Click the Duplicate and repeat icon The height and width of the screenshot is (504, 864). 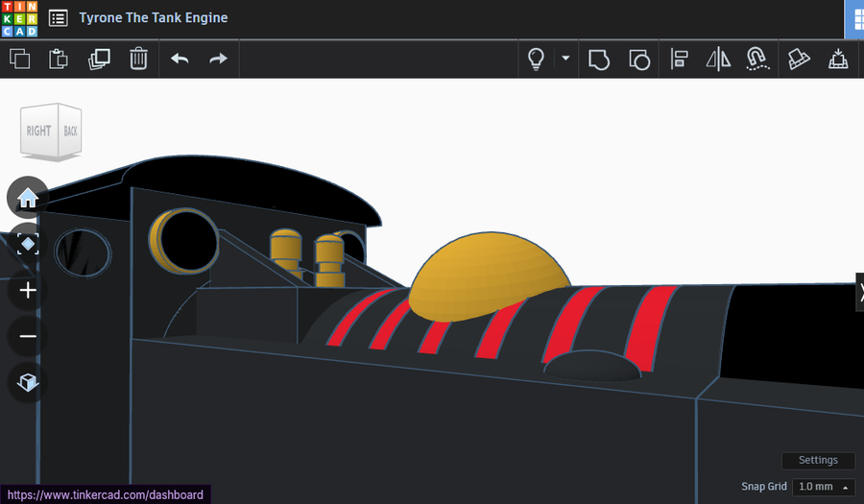click(99, 59)
